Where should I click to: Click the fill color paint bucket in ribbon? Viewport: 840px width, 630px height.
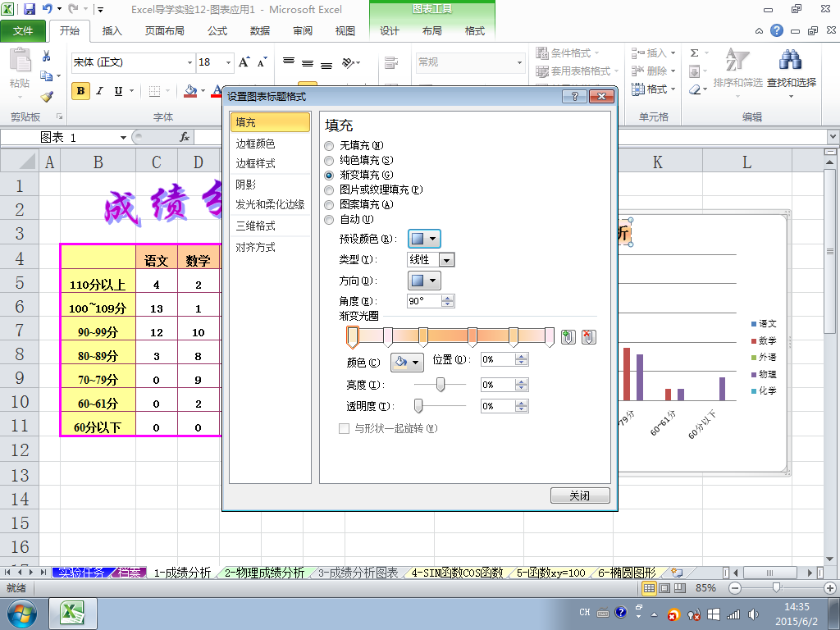(190, 91)
